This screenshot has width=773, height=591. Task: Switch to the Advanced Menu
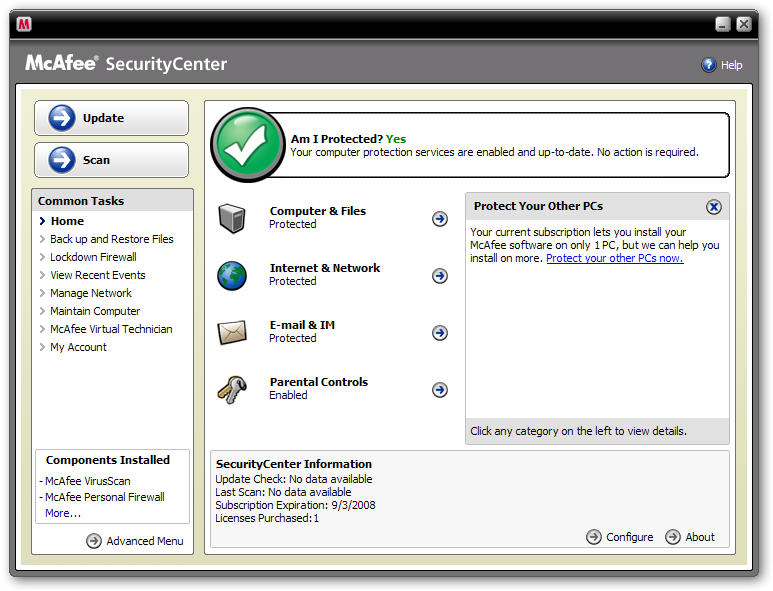pos(135,541)
